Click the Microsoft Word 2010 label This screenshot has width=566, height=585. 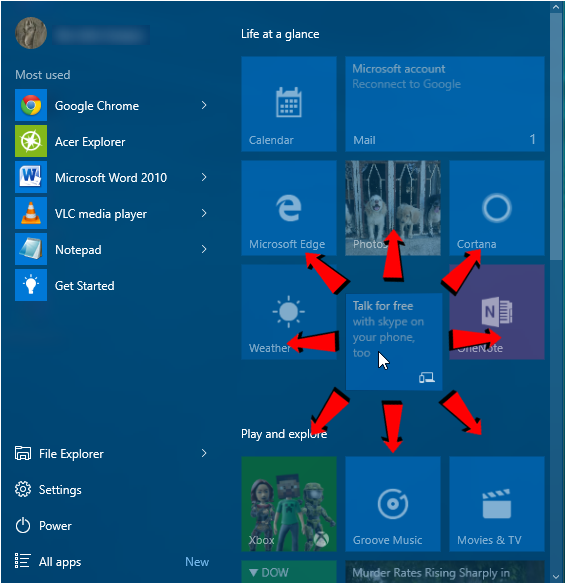tap(111, 178)
